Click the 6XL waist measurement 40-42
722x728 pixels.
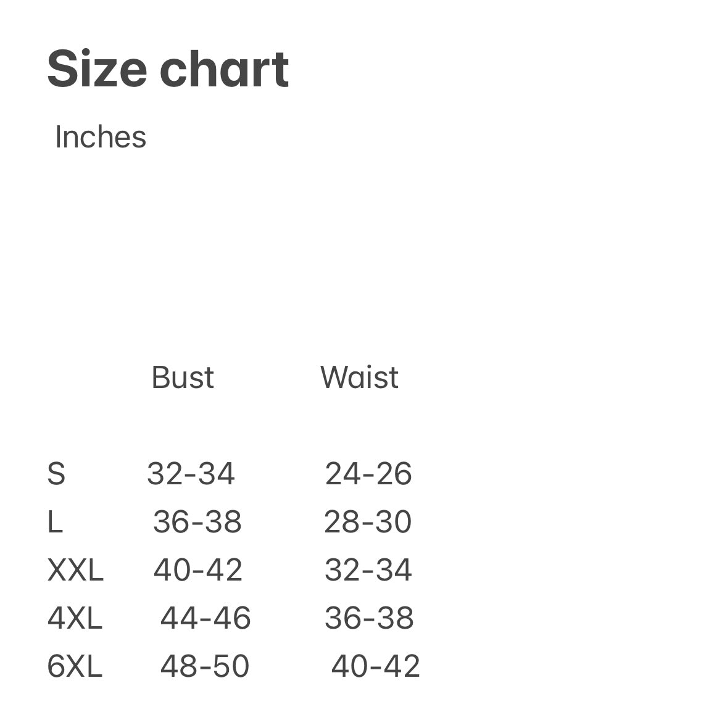376,666
